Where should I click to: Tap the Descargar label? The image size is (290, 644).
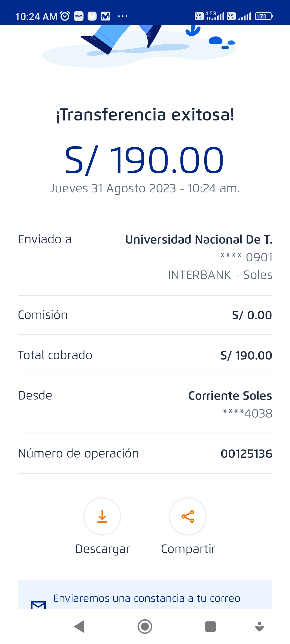(x=103, y=549)
